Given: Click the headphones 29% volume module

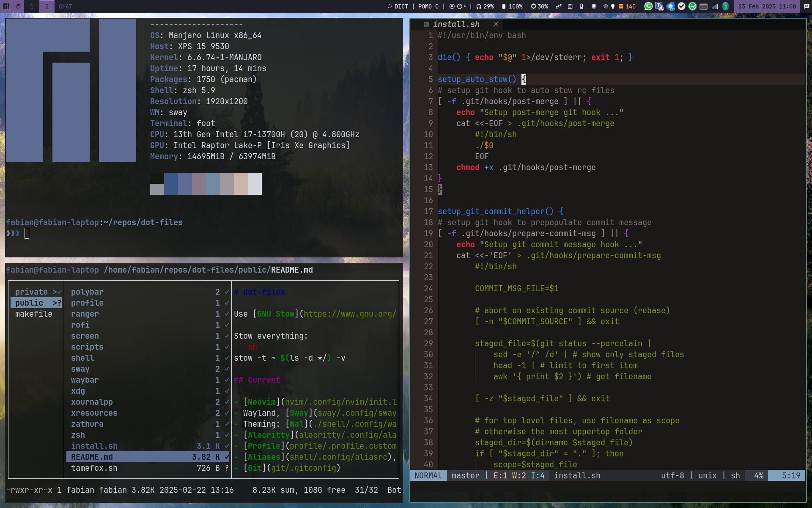Looking at the screenshot, I should pyautogui.click(x=485, y=6).
